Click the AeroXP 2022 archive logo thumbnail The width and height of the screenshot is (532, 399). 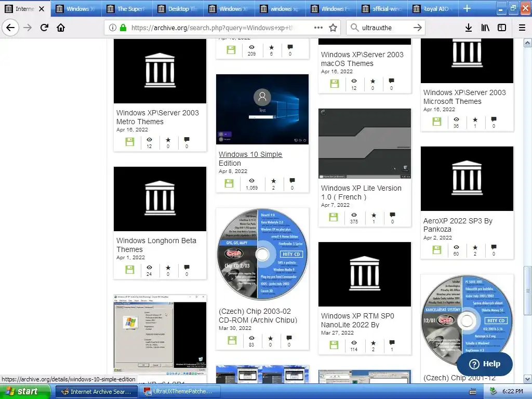coord(467,179)
